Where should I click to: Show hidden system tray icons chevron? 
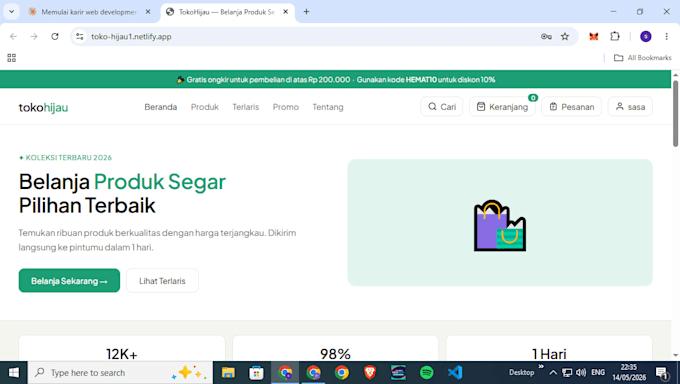[x=553, y=372]
